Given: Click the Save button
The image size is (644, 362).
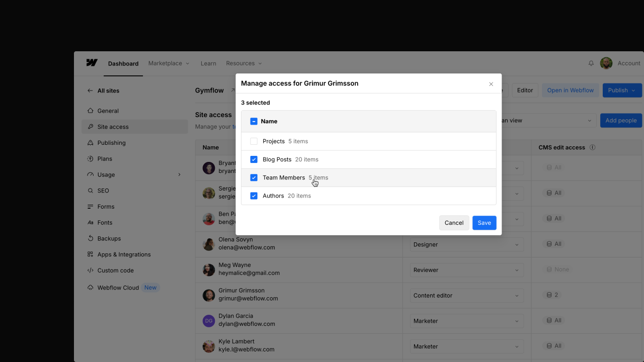Looking at the screenshot, I should pos(484,223).
